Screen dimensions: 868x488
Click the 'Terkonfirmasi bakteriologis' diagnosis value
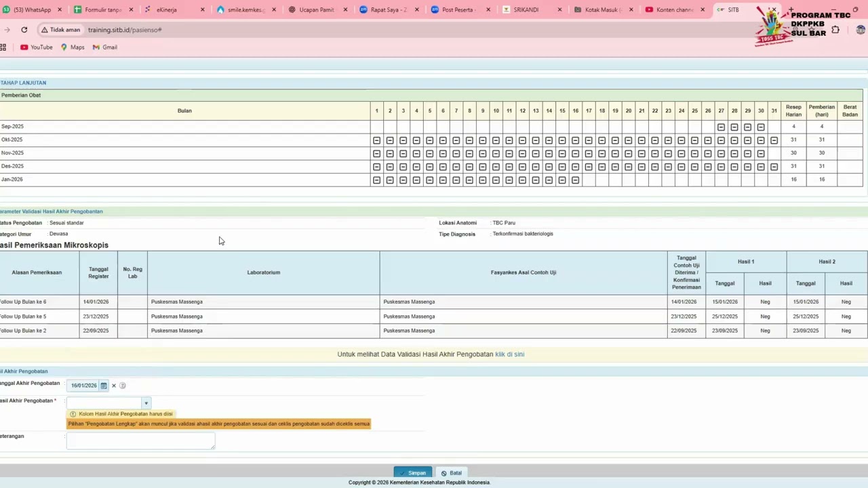[523, 234]
